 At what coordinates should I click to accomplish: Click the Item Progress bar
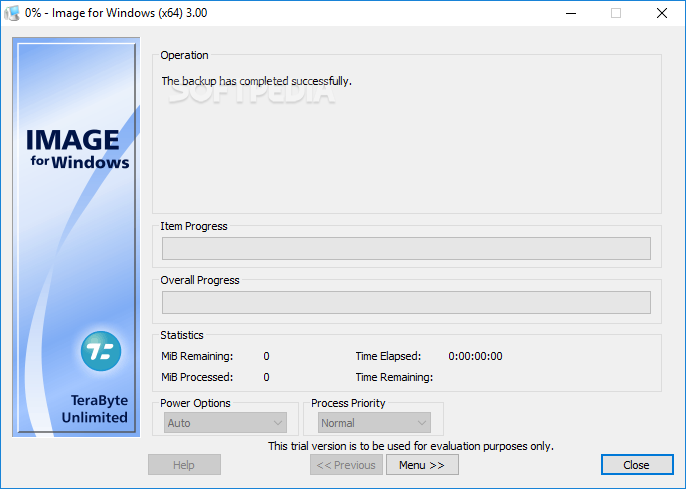(x=406, y=248)
